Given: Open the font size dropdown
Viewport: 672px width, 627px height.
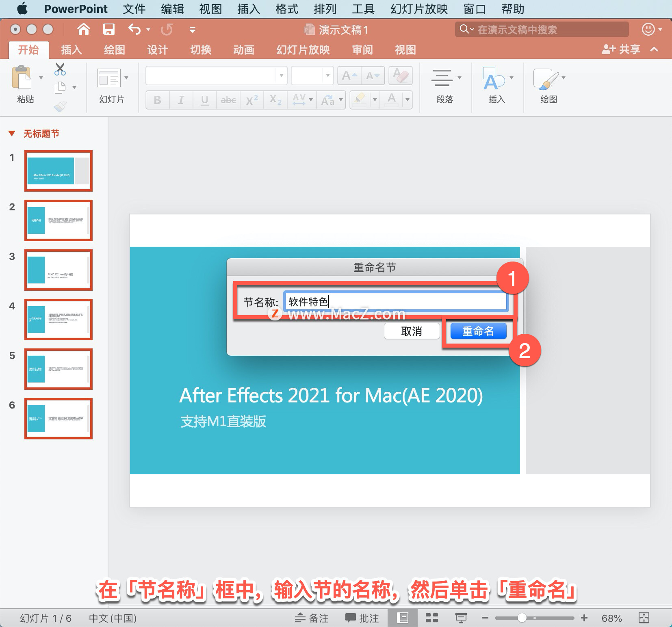Looking at the screenshot, I should pyautogui.click(x=327, y=76).
